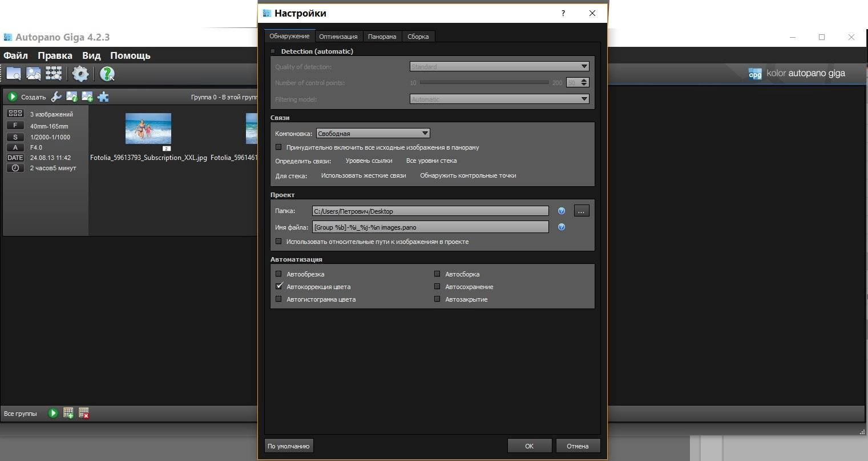
Task: Enable the Автообрезка checkbox
Action: (278, 274)
